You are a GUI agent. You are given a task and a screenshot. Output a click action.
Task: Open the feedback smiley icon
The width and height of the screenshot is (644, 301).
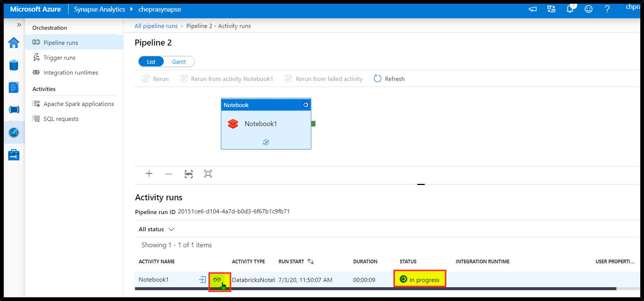[589, 9]
